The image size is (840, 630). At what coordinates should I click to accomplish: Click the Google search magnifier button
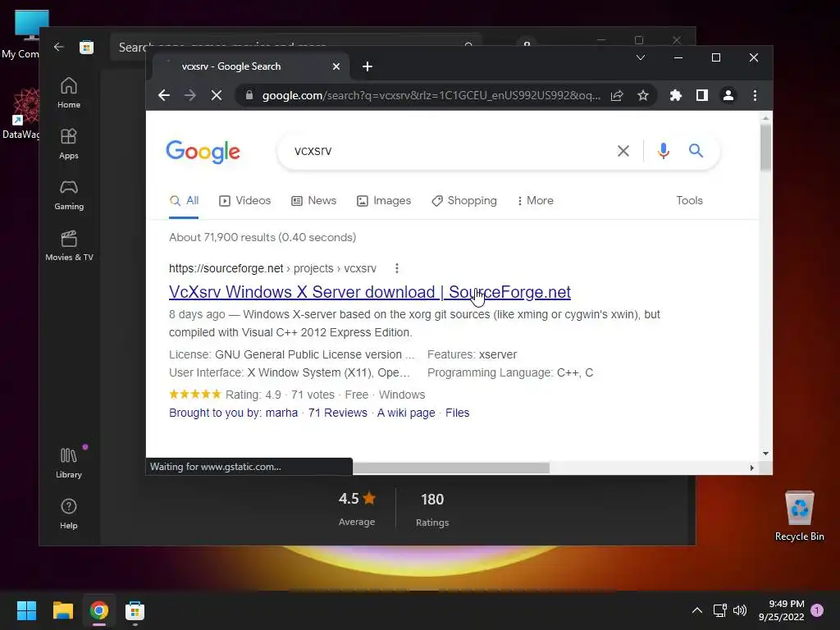(696, 151)
